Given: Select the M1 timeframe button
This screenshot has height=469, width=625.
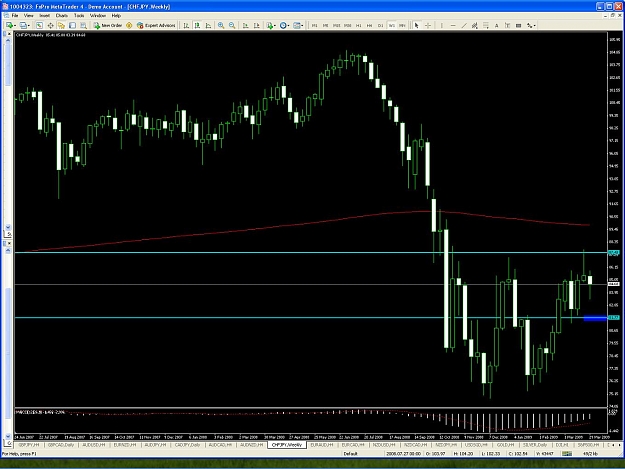Looking at the screenshot, I should coord(314,26).
